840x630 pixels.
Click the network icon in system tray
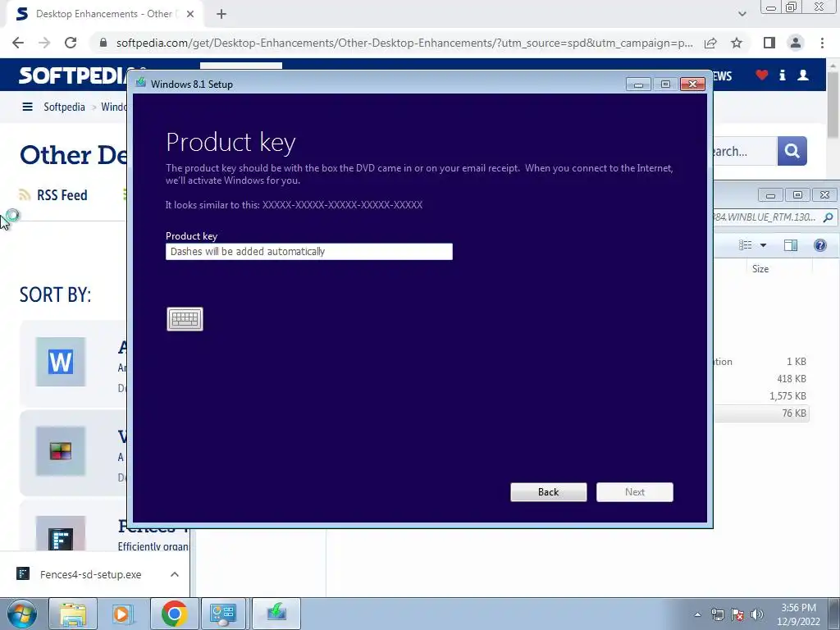[x=717, y=614]
